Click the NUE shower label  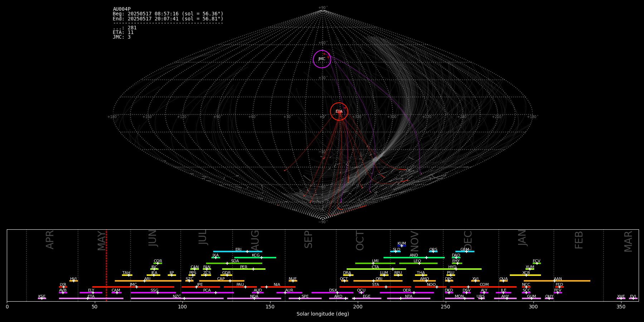click(293, 279)
